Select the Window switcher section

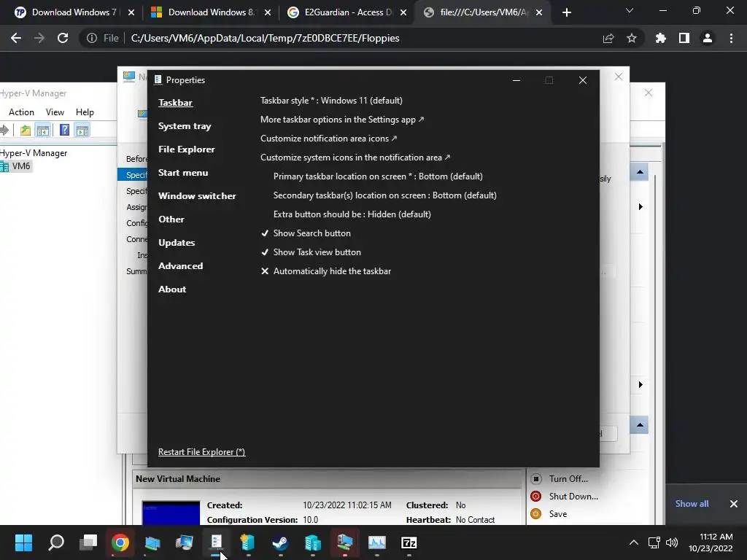tap(197, 195)
